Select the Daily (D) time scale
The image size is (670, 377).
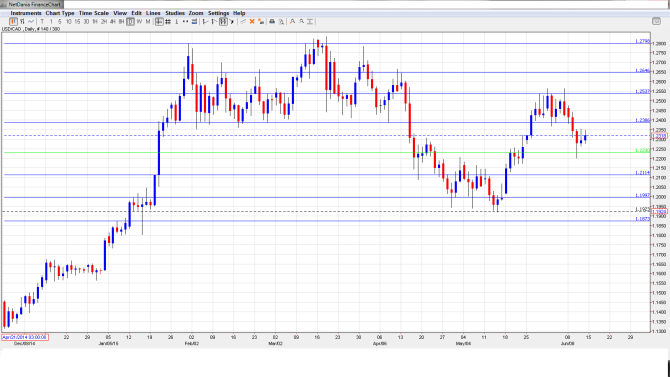pyautogui.click(x=130, y=21)
